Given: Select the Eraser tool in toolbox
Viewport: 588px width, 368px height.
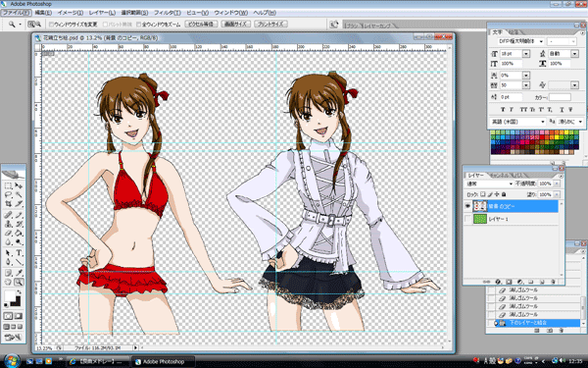Looking at the screenshot, I should [x=8, y=234].
